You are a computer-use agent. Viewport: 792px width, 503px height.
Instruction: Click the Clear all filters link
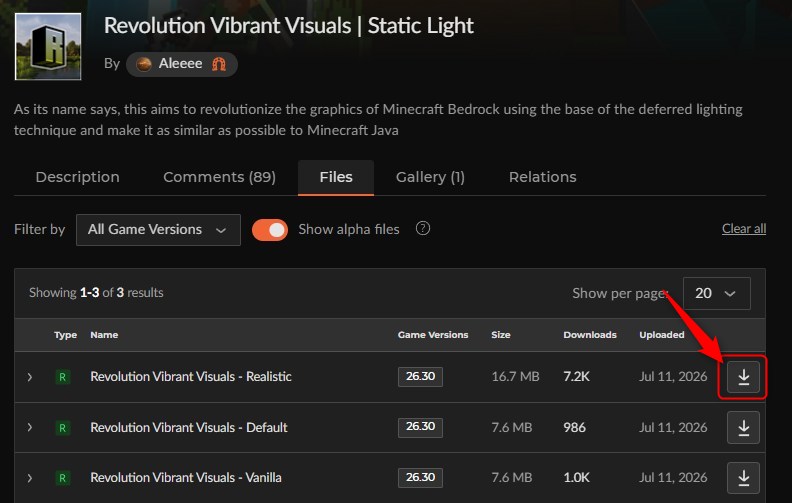click(x=744, y=229)
